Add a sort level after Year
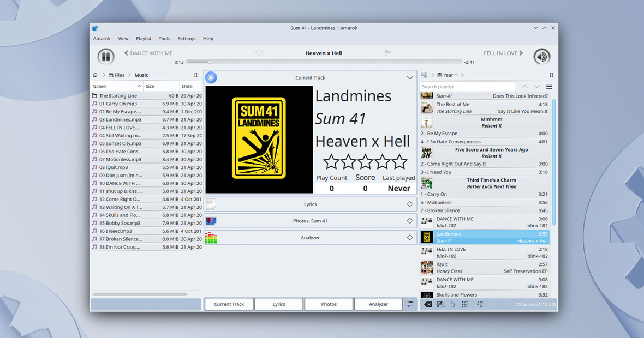644x338 pixels. (x=462, y=75)
